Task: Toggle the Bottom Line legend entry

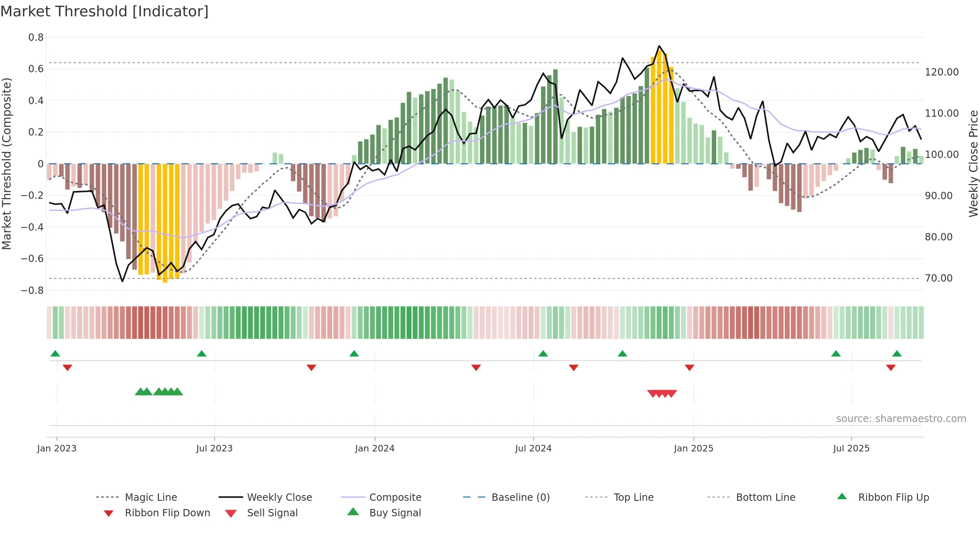Action: tap(751, 497)
